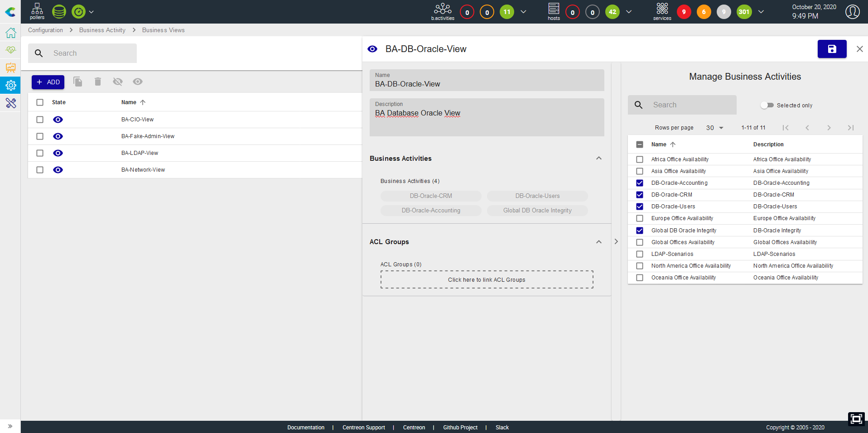The width and height of the screenshot is (868, 433).
Task: Go to Business Activity breadcrumb
Action: 102,30
